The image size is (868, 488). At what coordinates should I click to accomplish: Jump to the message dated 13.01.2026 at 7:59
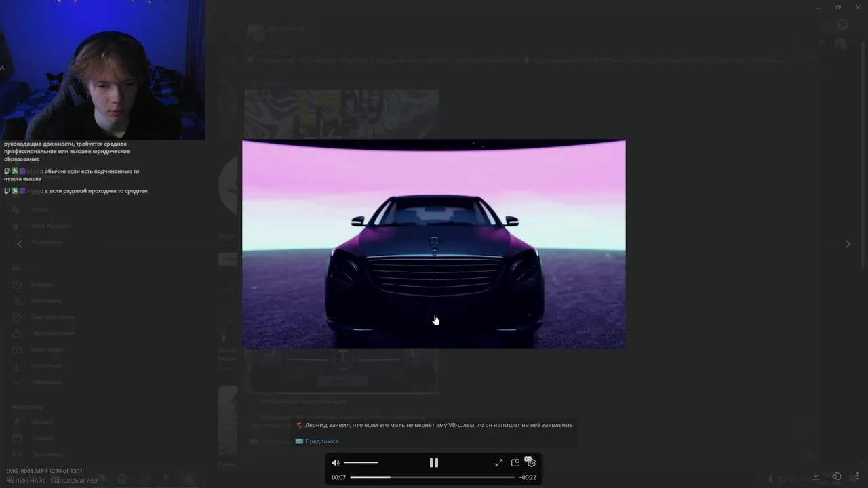coord(73,481)
